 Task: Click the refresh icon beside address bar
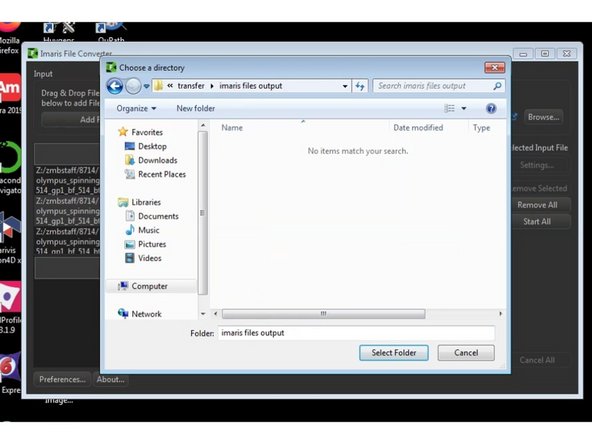360,86
